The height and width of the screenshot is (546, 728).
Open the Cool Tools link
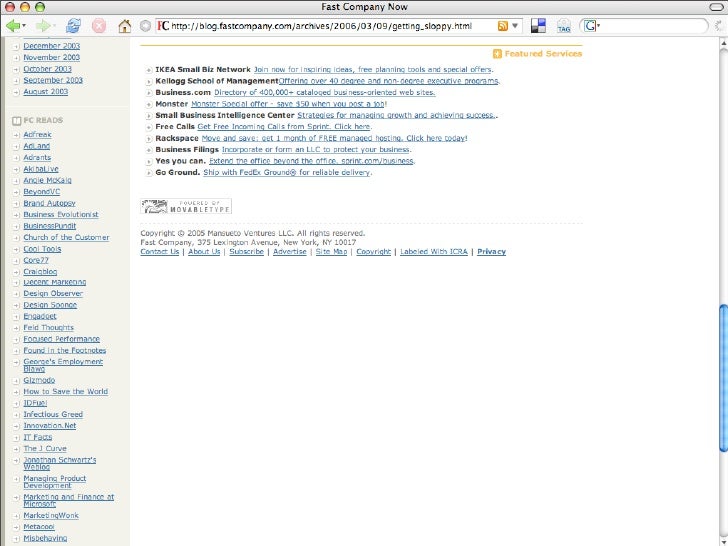[42, 249]
